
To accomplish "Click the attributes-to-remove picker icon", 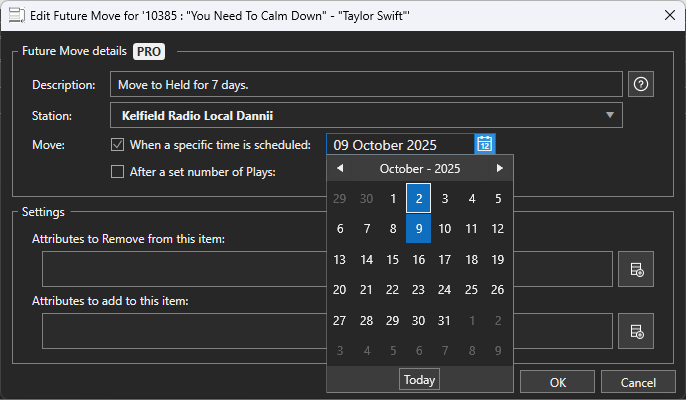I will point(636,269).
